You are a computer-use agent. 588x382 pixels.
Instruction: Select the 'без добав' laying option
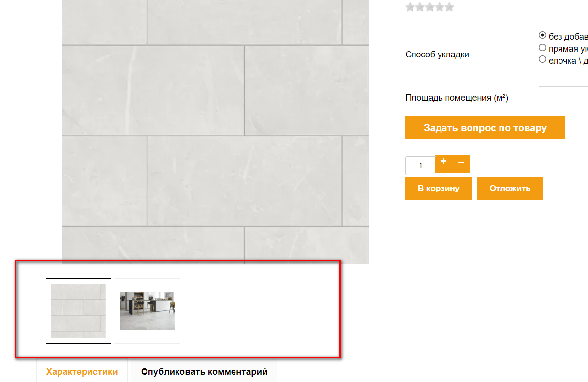(x=542, y=35)
